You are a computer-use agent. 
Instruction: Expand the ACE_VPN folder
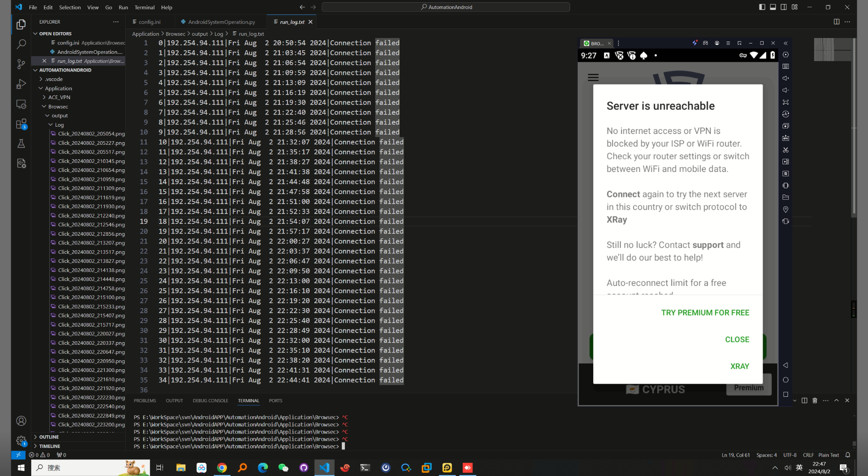[59, 97]
